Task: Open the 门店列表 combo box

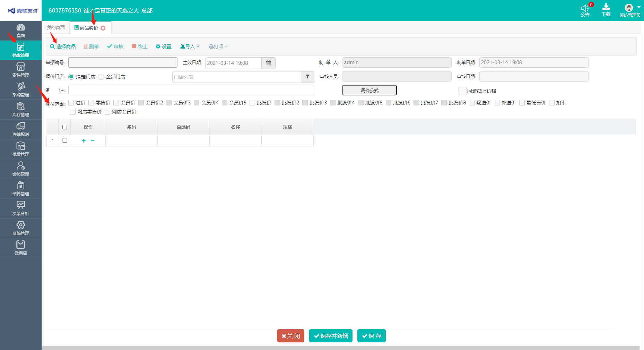Action: coord(236,77)
